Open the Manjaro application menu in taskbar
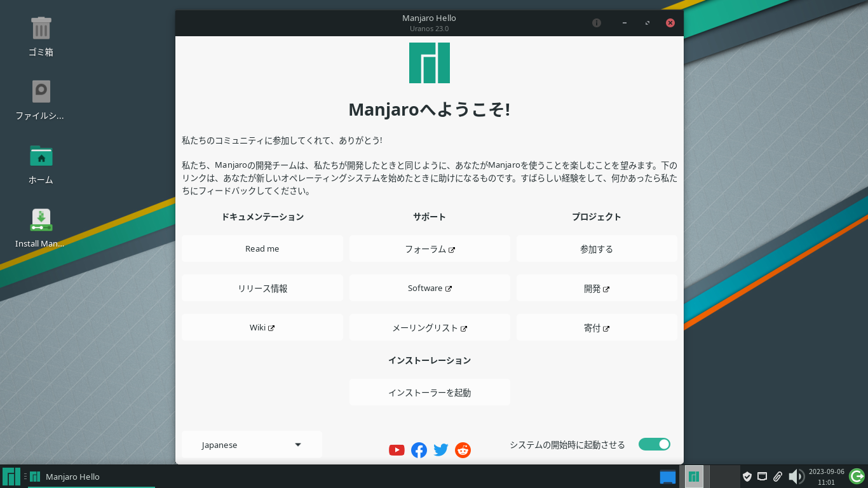Viewport: 868px width, 488px height. 11,476
